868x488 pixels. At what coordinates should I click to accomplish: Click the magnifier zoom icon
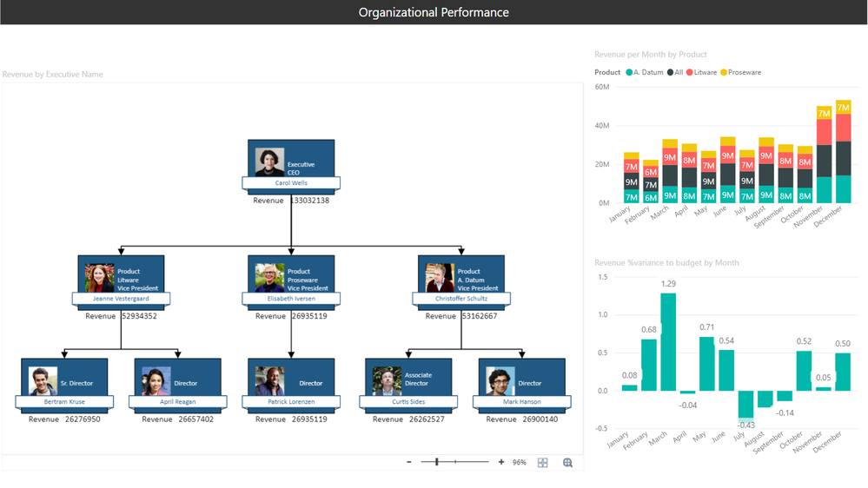pos(567,463)
